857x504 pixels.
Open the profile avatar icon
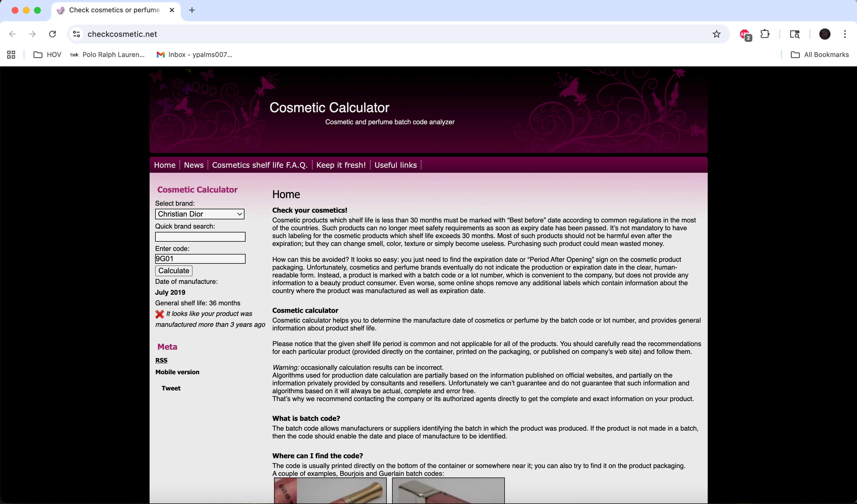pyautogui.click(x=825, y=34)
